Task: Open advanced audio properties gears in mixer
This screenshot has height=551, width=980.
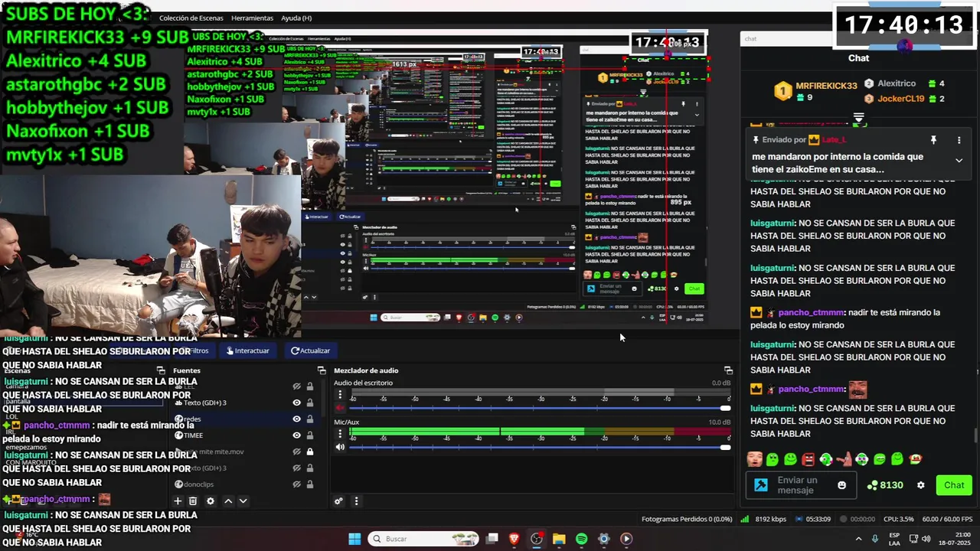Action: click(338, 501)
